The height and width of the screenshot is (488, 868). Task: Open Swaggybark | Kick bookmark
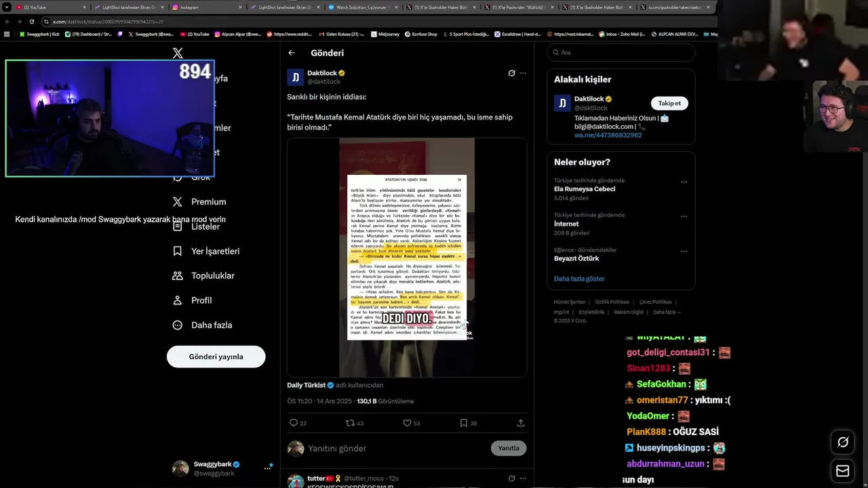coord(39,34)
